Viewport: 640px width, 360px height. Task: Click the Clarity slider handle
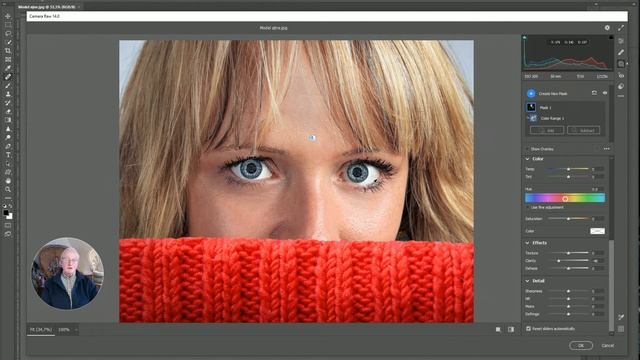(x=559, y=261)
